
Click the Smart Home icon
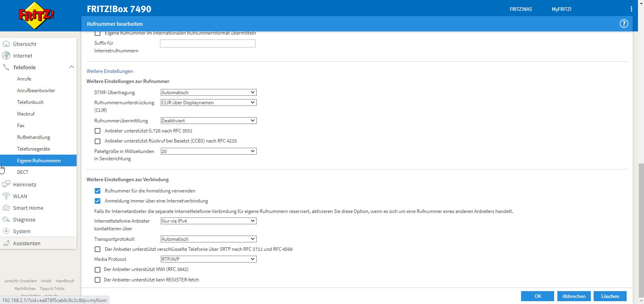[x=6, y=208]
